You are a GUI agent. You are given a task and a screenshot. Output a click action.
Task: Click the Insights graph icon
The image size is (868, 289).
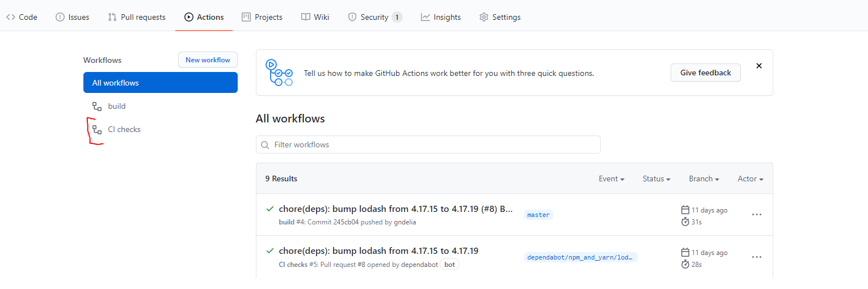[425, 17]
